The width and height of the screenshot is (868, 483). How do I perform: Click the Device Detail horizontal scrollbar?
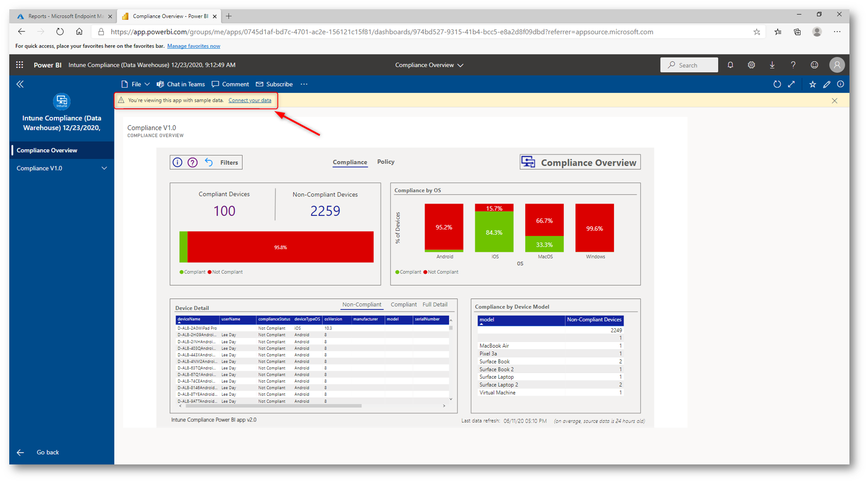coord(274,406)
